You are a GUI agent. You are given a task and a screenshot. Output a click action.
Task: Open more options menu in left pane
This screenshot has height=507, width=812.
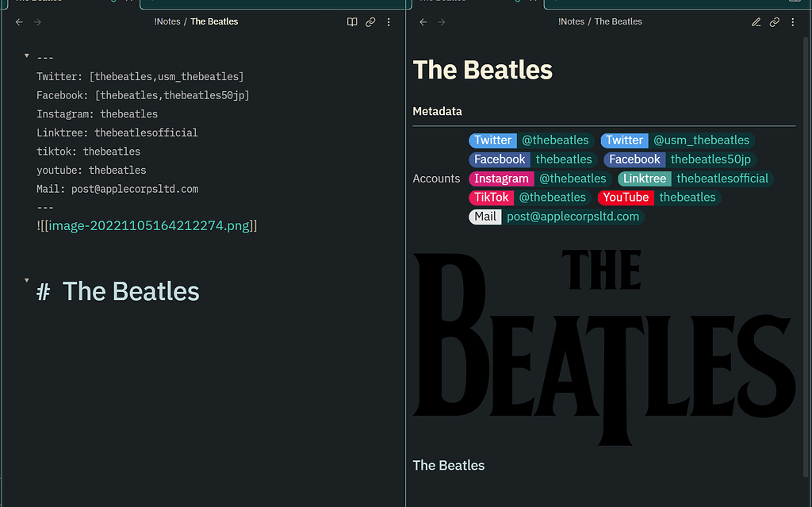pyautogui.click(x=389, y=22)
